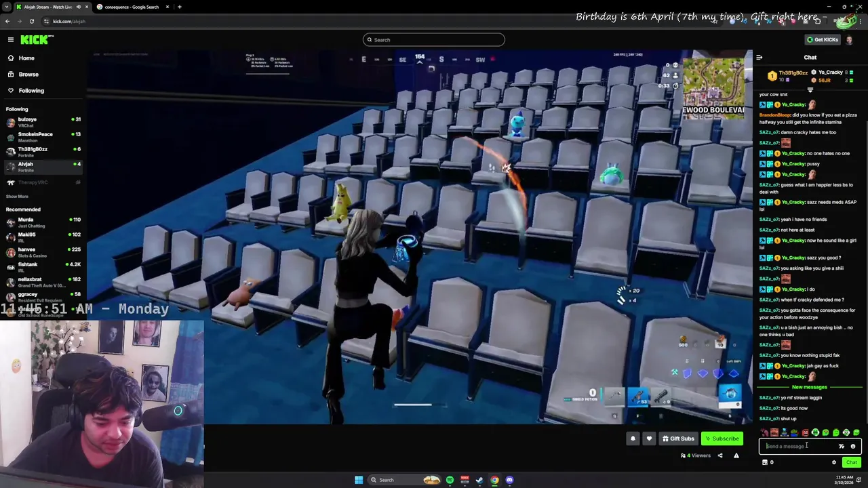Click the site info icon in address bar
The width and height of the screenshot is (868, 488).
[47, 21]
